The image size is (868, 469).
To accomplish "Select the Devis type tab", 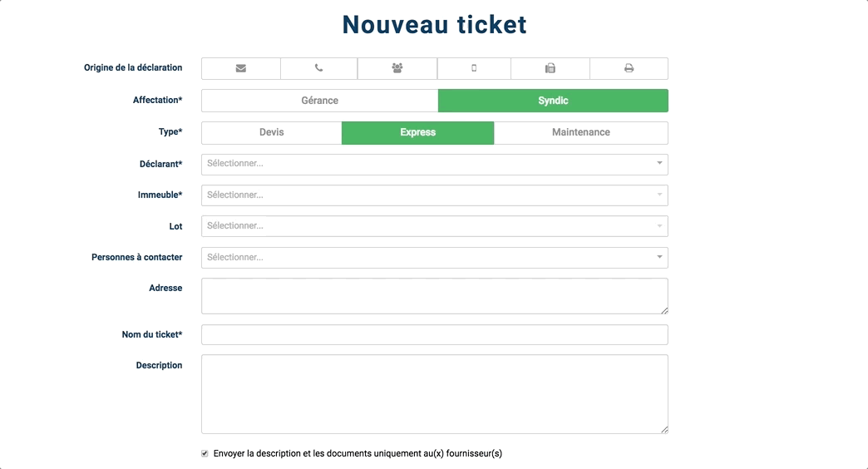I will [272, 133].
